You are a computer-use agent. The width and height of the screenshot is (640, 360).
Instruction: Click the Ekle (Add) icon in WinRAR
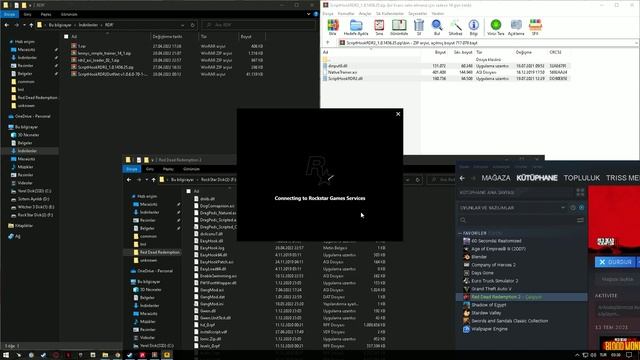(x=333, y=26)
